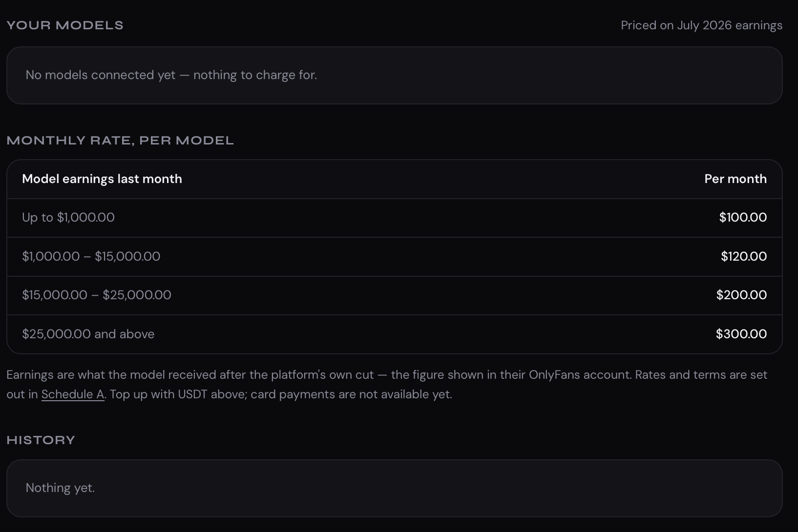The image size is (798, 532).
Task: Select the '$25,000.00 and above' row
Action: (395, 334)
